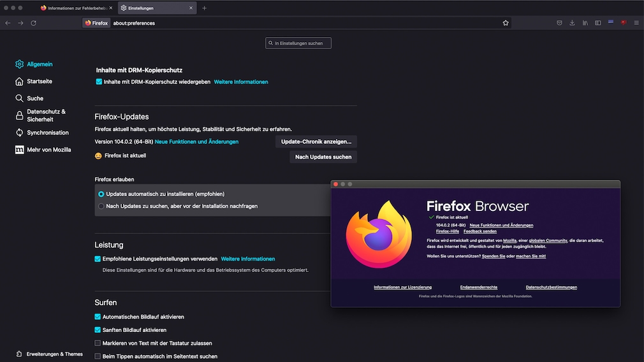Save to Pocket from the toolbar
Viewport: 644px width, 362px height.
[x=559, y=23]
